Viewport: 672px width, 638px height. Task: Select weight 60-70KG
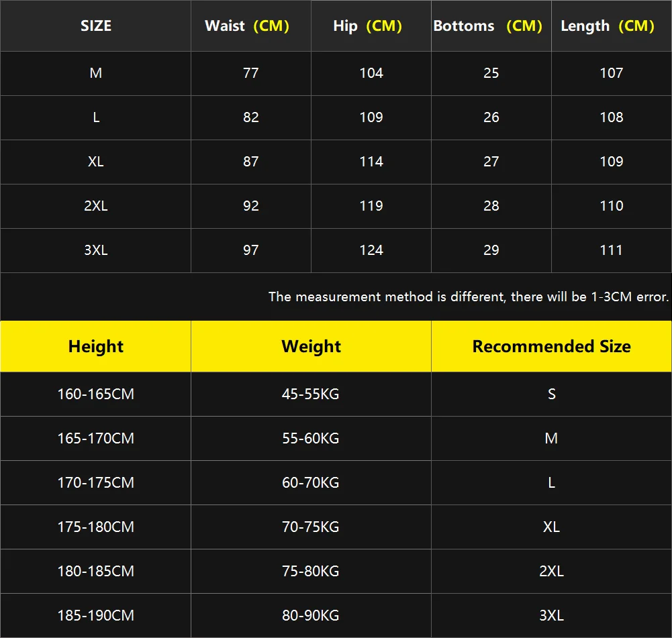[x=311, y=483]
